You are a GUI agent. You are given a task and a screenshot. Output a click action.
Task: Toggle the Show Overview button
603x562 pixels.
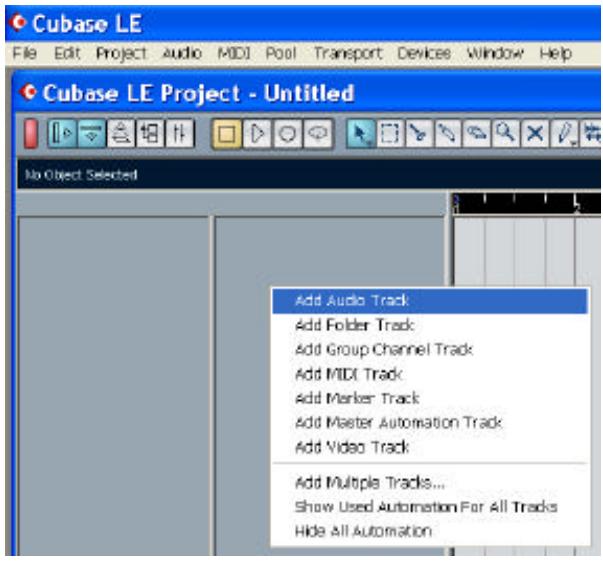click(122, 133)
